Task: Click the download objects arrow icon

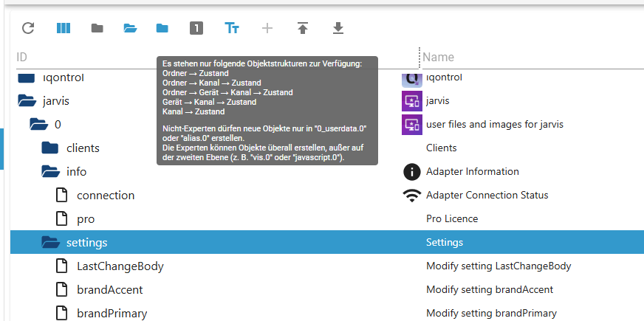Action: pyautogui.click(x=338, y=29)
